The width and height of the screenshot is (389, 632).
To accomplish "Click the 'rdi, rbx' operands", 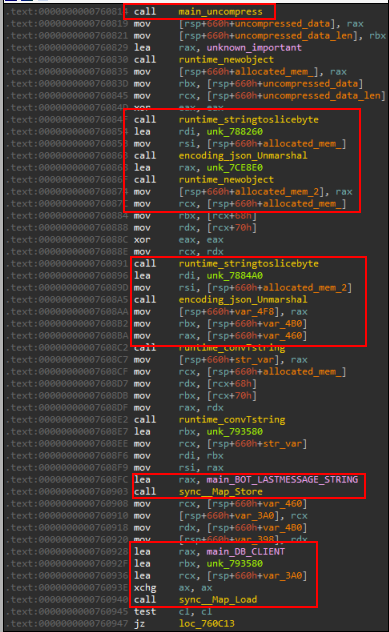I will pyautogui.click(x=201, y=455).
